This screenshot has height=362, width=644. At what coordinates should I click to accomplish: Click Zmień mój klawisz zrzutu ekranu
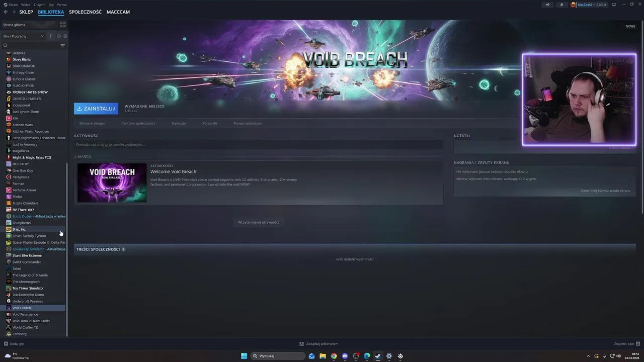pyautogui.click(x=605, y=191)
